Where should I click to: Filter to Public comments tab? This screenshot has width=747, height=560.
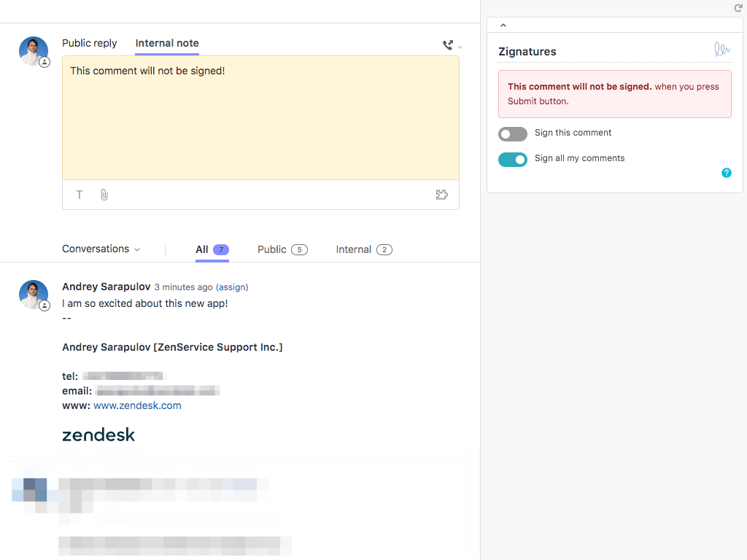click(x=282, y=249)
